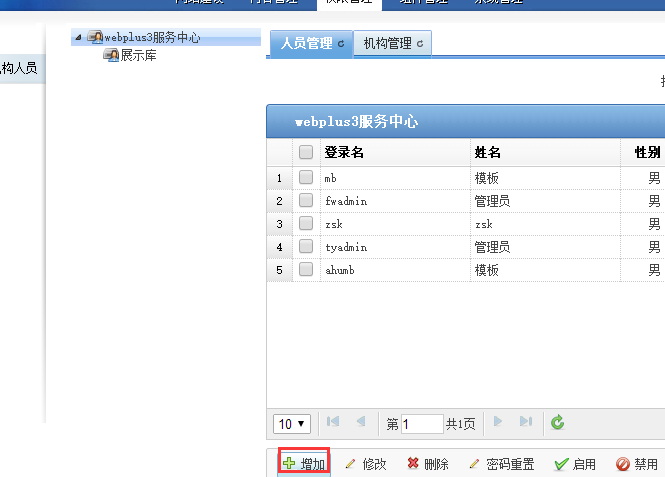Click the red Disable (禁用) icon
This screenshot has height=477, width=665.
(623, 464)
